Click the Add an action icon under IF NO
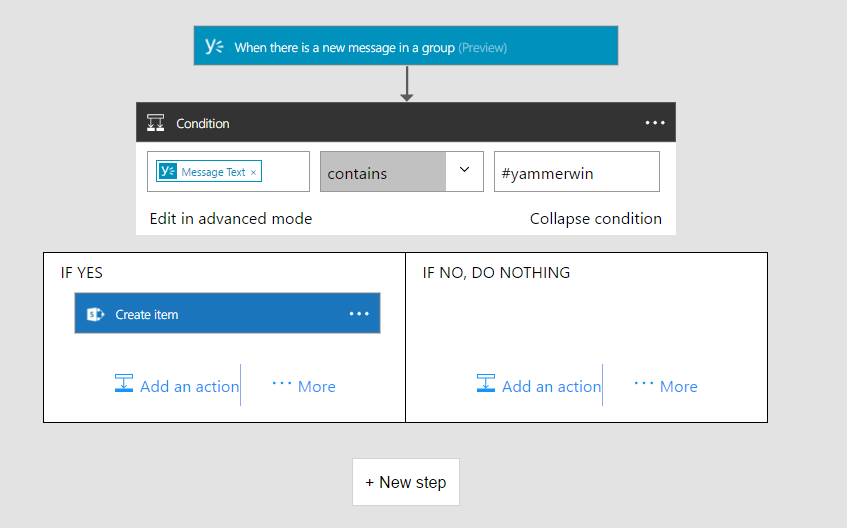Viewport: 847px width, 528px height. tap(486, 384)
